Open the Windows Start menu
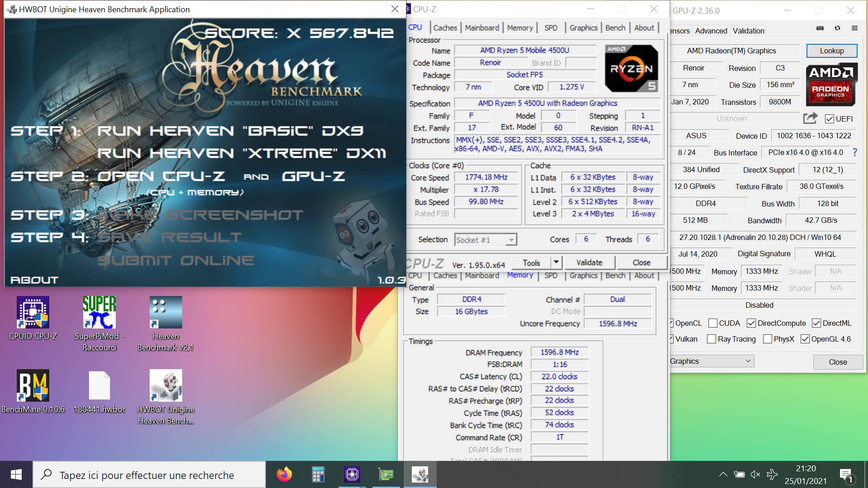This screenshot has width=868, height=488. 16,474
